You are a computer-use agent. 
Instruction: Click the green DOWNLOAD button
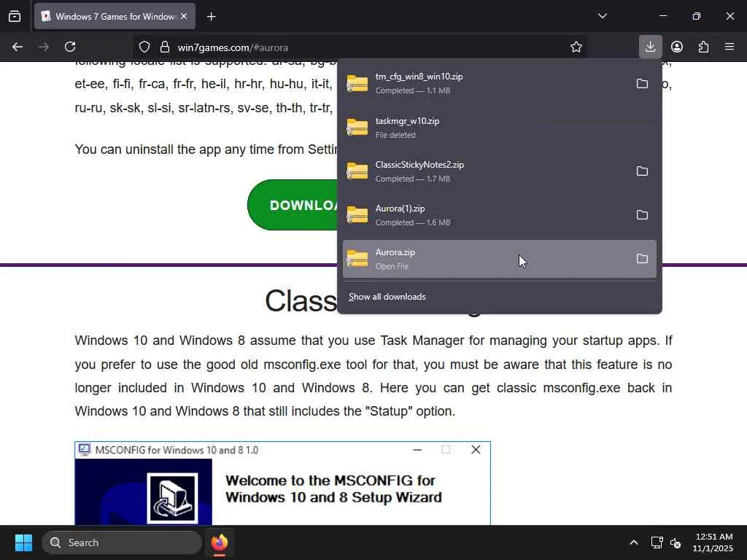[x=293, y=205]
